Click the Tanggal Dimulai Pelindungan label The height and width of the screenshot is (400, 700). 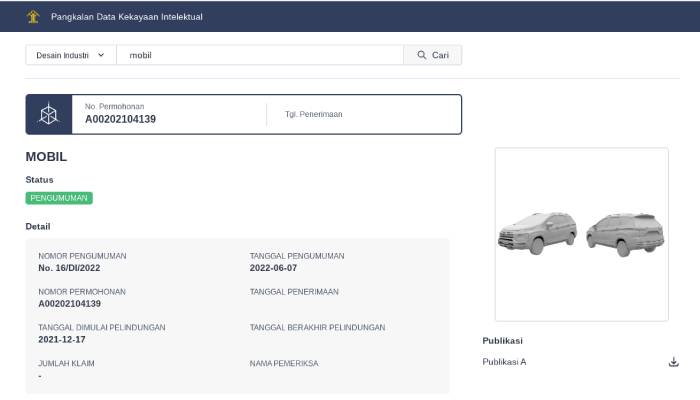pos(102,327)
